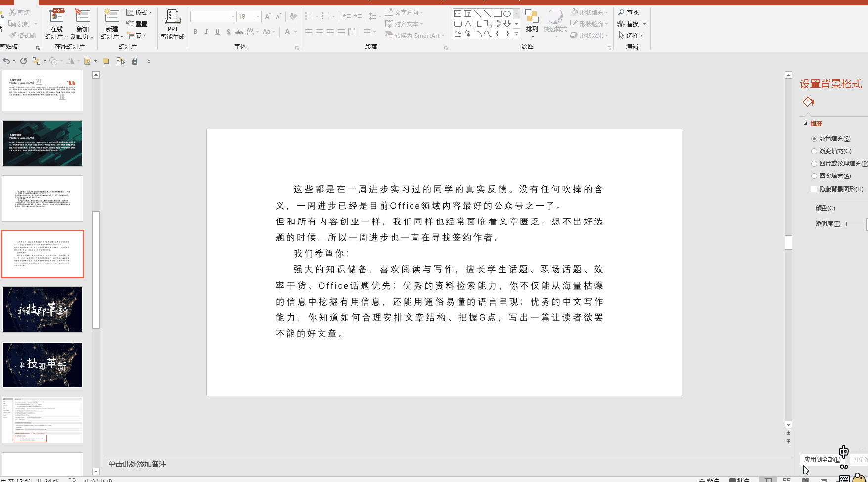
Task: Click the Undo arrow in quick toolbar
Action: click(6, 61)
